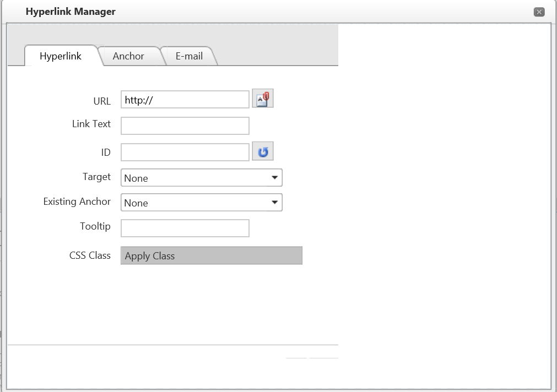Screen dimensions: 557x392
Task: Click the Link Text label
Action: click(91, 124)
